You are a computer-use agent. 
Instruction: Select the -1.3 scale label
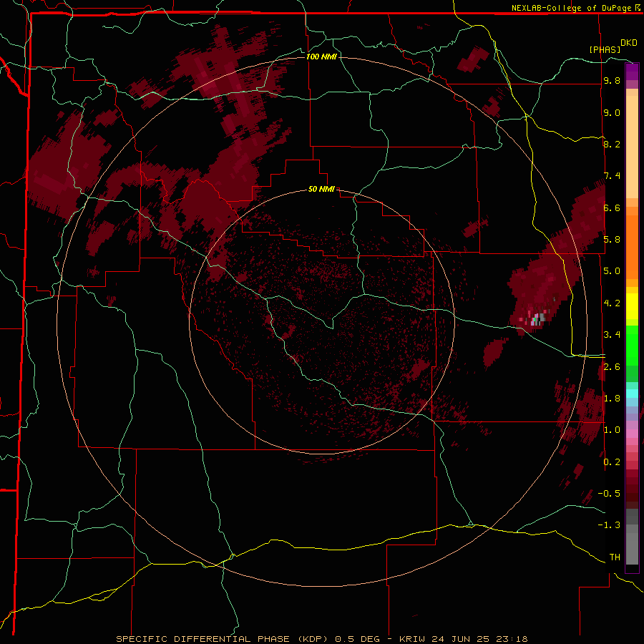pos(609,525)
